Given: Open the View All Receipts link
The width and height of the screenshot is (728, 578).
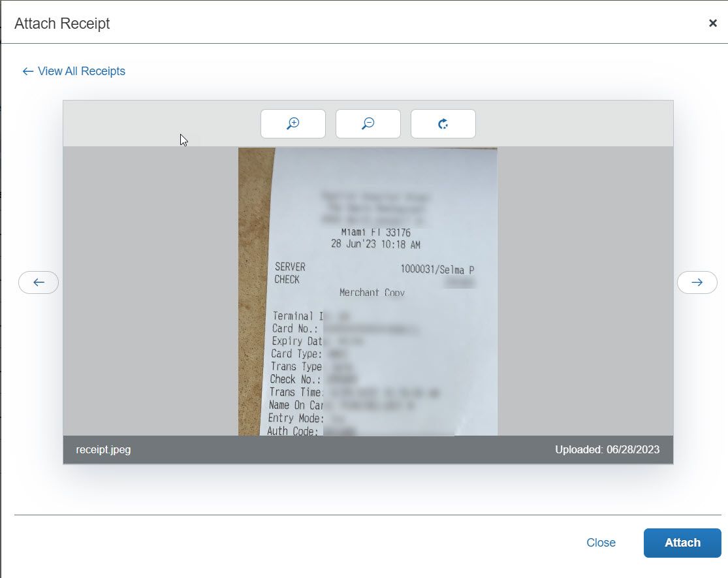Looking at the screenshot, I should pyautogui.click(x=81, y=71).
